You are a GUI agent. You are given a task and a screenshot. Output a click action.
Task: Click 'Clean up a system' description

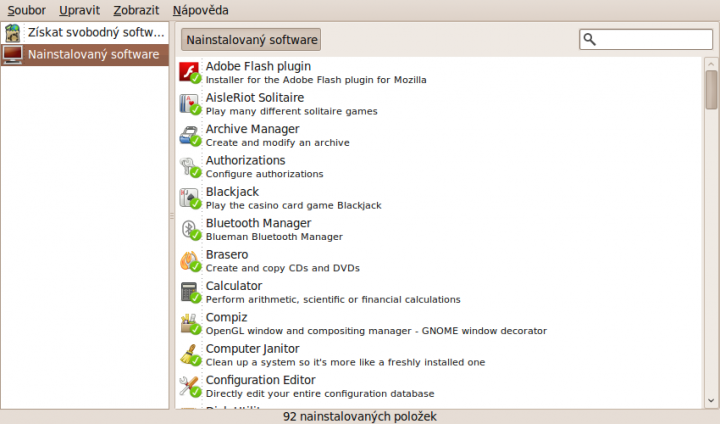click(345, 362)
